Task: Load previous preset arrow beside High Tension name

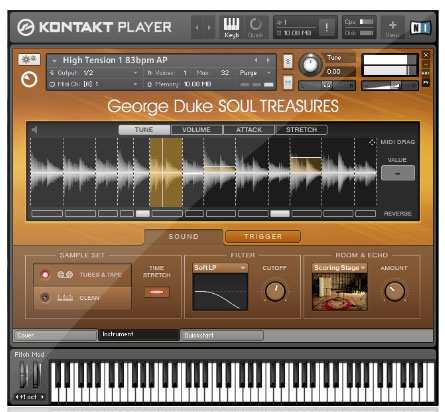Action: (256, 60)
